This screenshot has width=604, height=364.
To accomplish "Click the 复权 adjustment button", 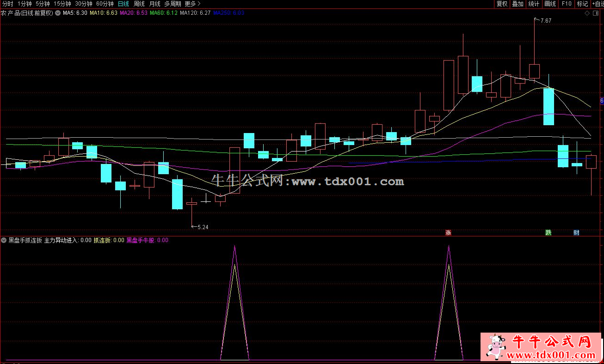I will (x=502, y=4).
